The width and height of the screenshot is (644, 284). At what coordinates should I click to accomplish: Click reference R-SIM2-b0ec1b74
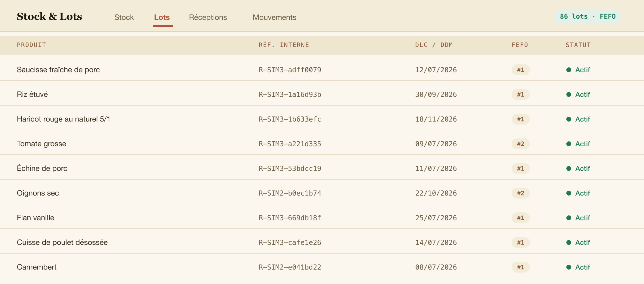tap(290, 193)
